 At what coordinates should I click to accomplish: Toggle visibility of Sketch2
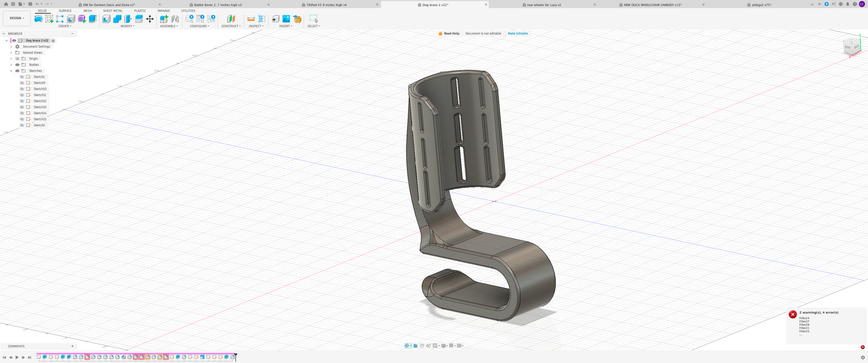point(22,125)
